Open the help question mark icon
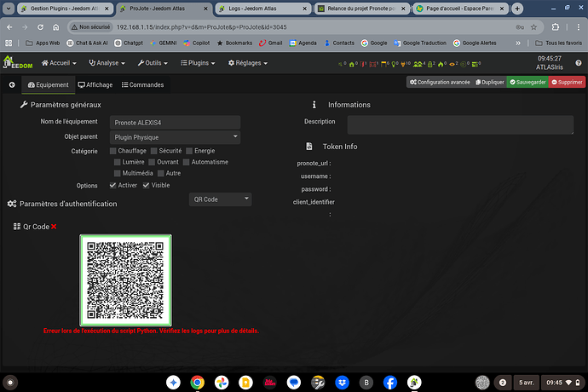Screen dimensions: 588x392 579,63
